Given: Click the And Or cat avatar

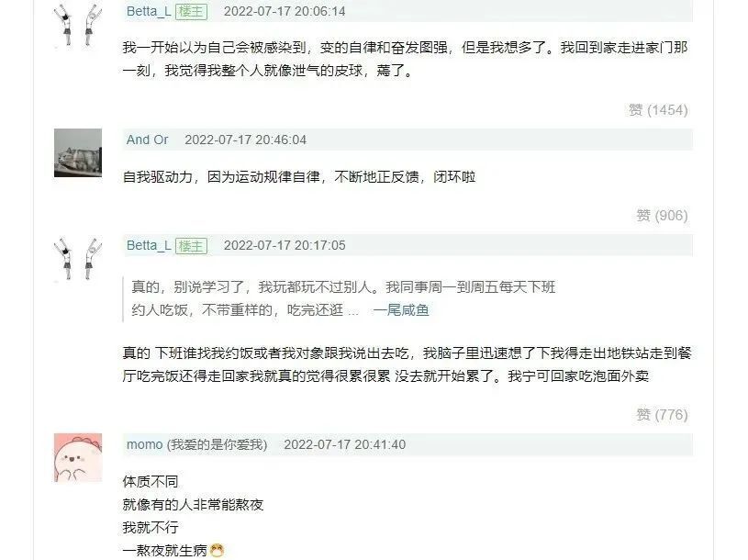Looking at the screenshot, I should pyautogui.click(x=78, y=152).
